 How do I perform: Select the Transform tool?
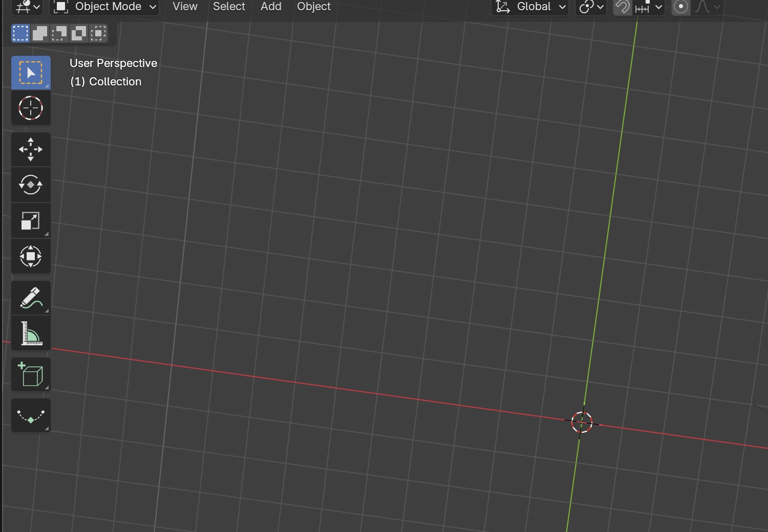click(31, 256)
